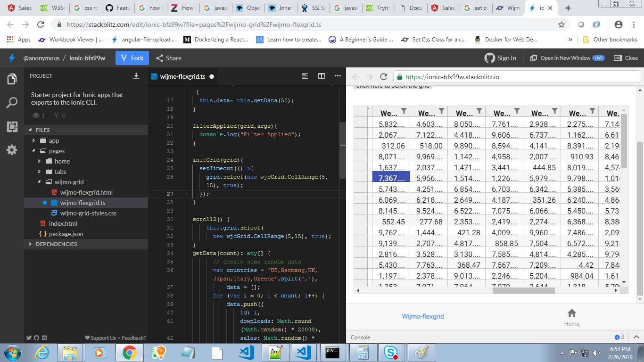The image size is (644, 362).
Task: Reload the StackBlitz preview pane
Action: pyautogui.click(x=384, y=77)
